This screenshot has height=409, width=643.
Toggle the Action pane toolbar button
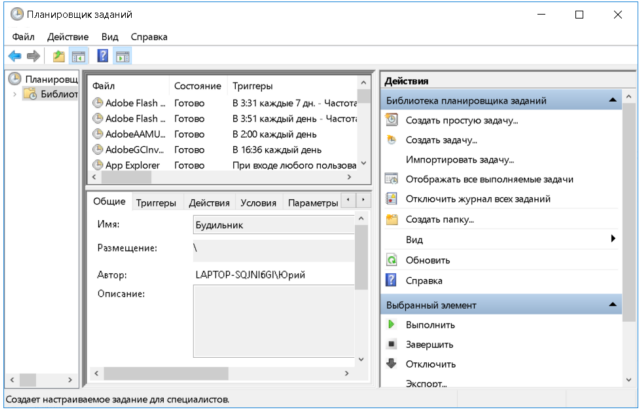(x=123, y=56)
